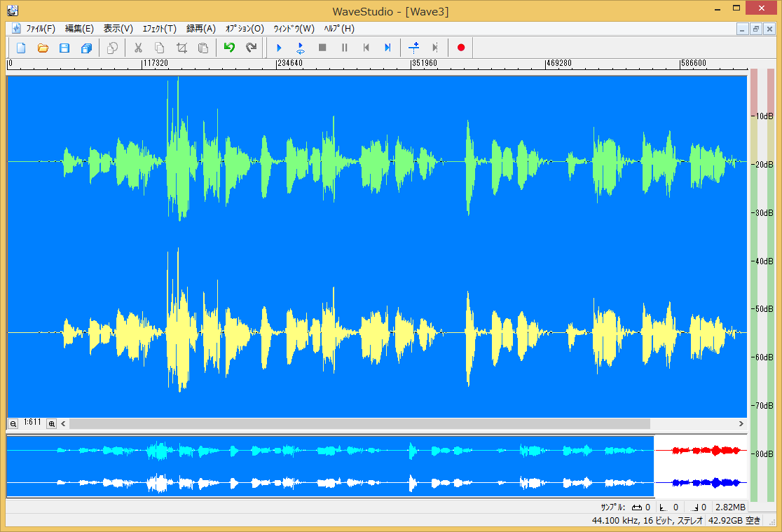Click the -80dB level meter label
This screenshot has width=782, height=532.
click(x=764, y=454)
